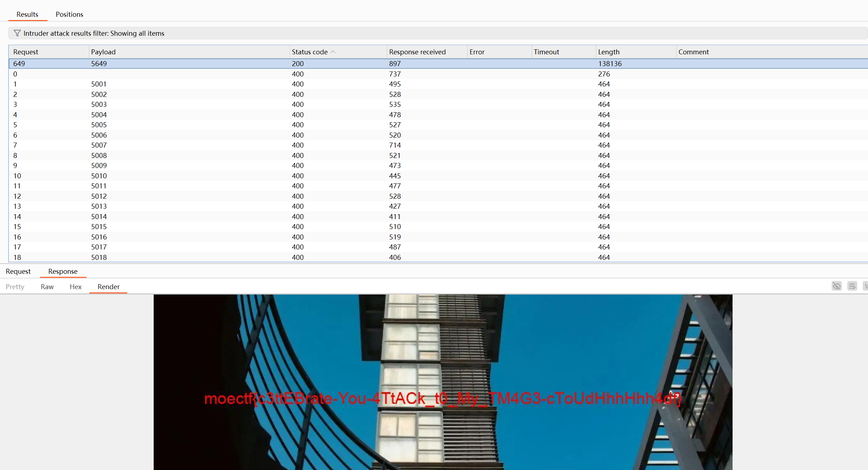Screen dimensions: 868x470
Task: Toggle the hidden-eye visibility icon
Action: (837, 286)
